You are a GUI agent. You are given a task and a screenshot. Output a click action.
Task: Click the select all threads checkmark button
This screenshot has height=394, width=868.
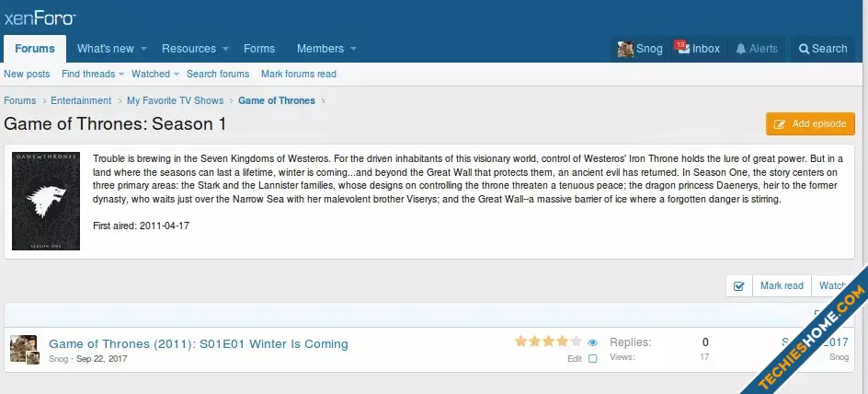pos(739,286)
